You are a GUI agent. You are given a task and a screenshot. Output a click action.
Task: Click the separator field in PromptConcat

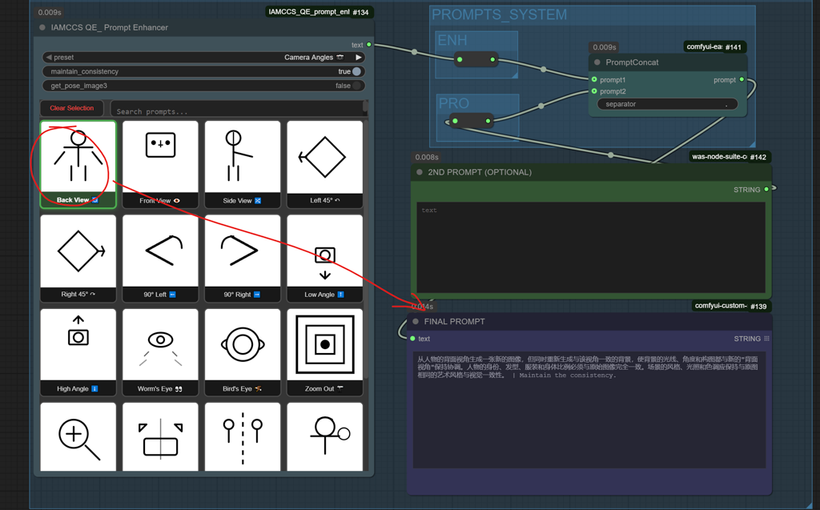pos(668,104)
